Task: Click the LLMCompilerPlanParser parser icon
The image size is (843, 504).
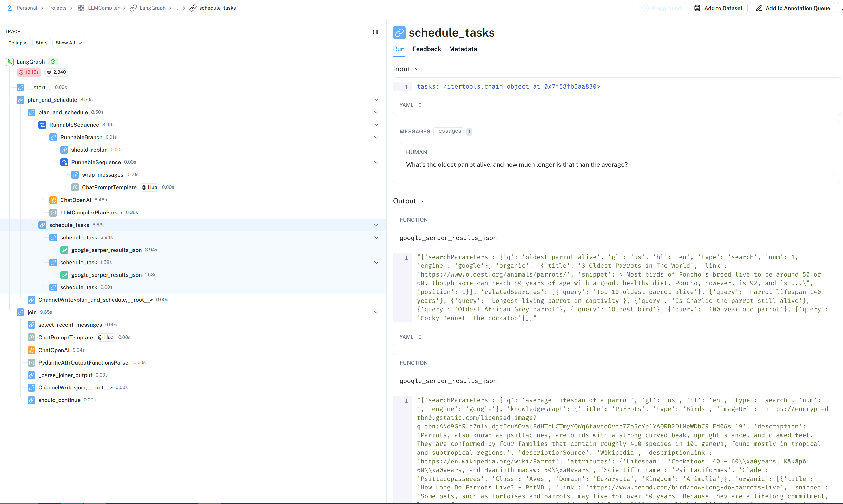Action: click(53, 213)
